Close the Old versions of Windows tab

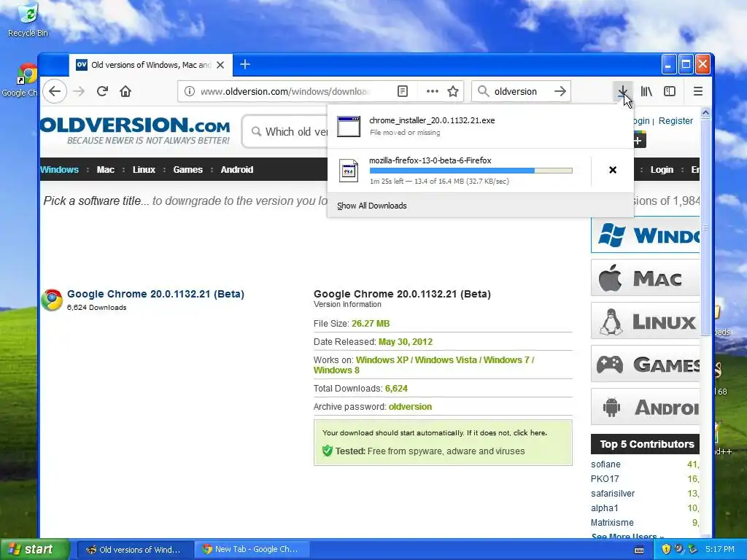[x=220, y=65]
